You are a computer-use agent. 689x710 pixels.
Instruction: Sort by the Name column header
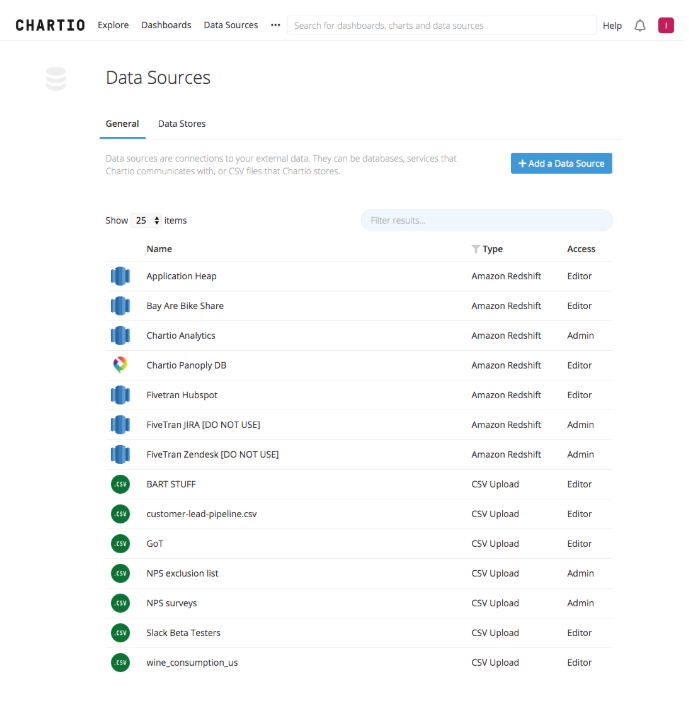(x=159, y=249)
